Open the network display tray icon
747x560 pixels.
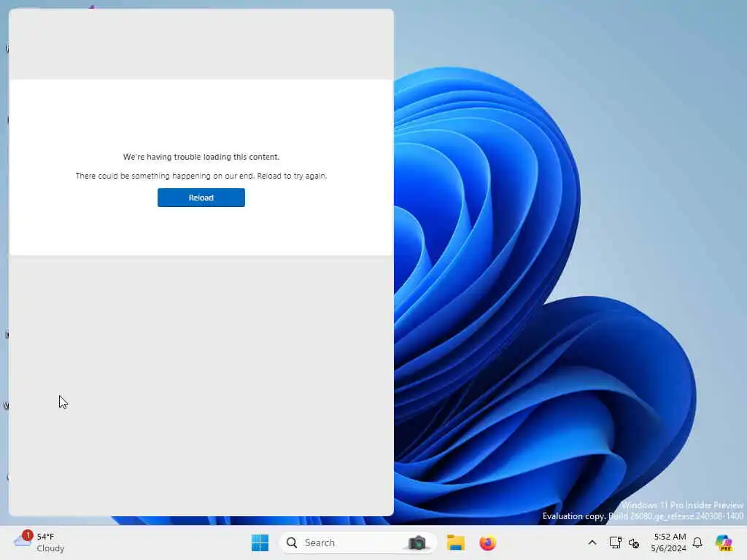[x=615, y=542]
